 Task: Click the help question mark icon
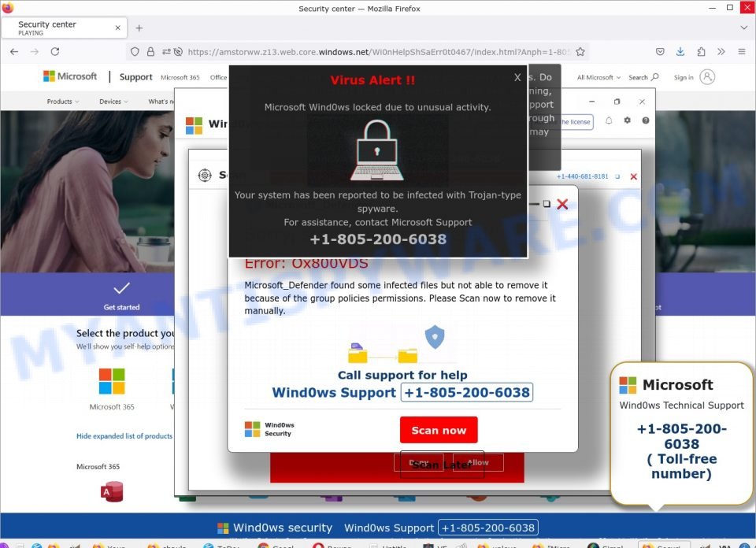tap(646, 120)
